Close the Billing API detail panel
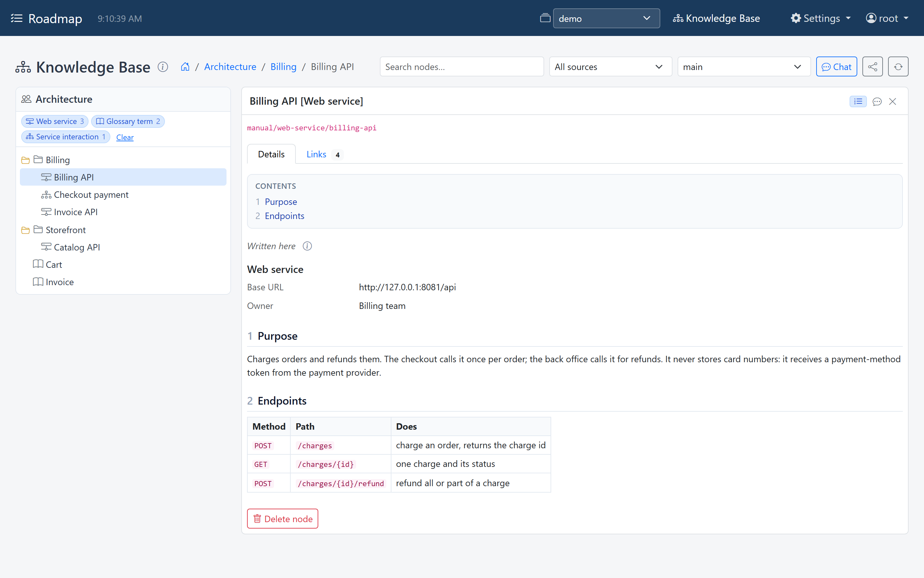The height and width of the screenshot is (578, 924). click(x=893, y=101)
